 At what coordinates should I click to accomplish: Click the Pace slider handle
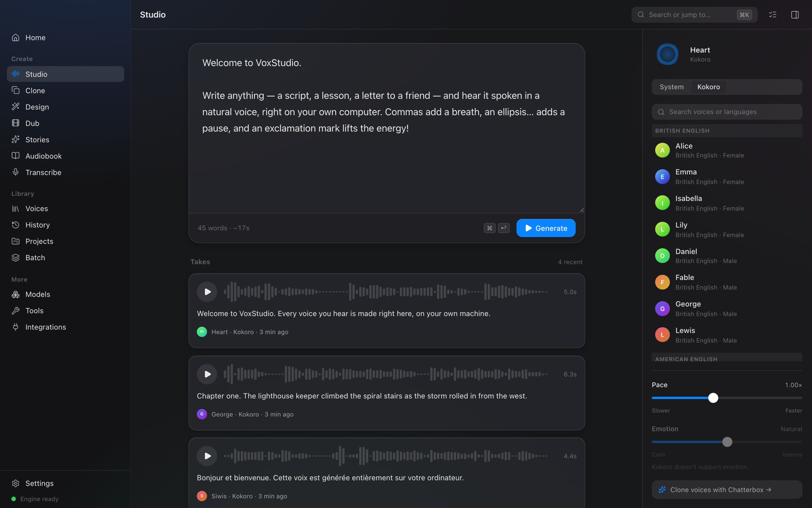[x=713, y=398]
